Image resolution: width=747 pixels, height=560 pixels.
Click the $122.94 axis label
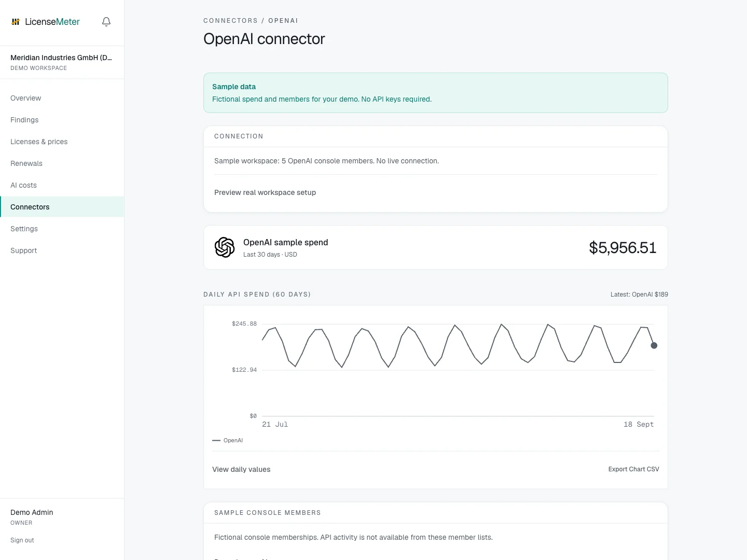pos(244,370)
